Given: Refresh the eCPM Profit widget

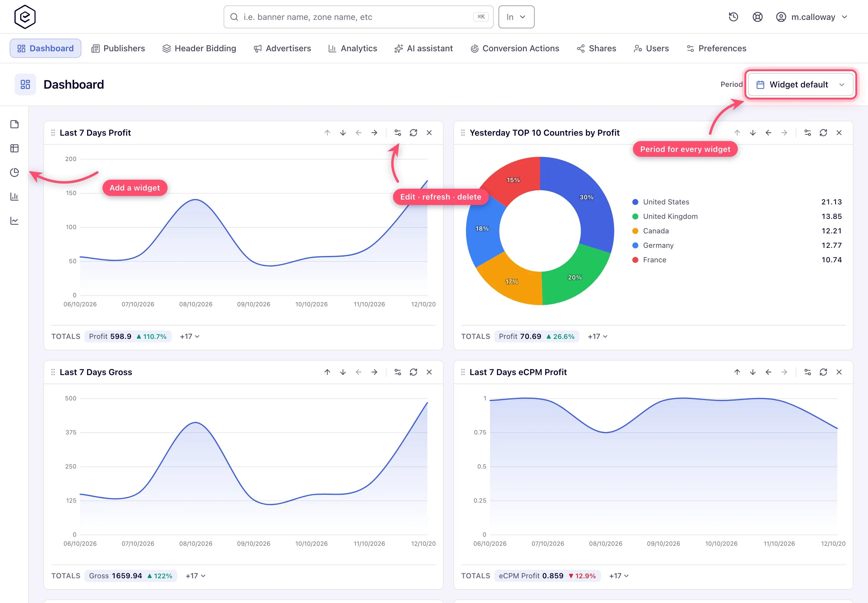Looking at the screenshot, I should pos(823,372).
